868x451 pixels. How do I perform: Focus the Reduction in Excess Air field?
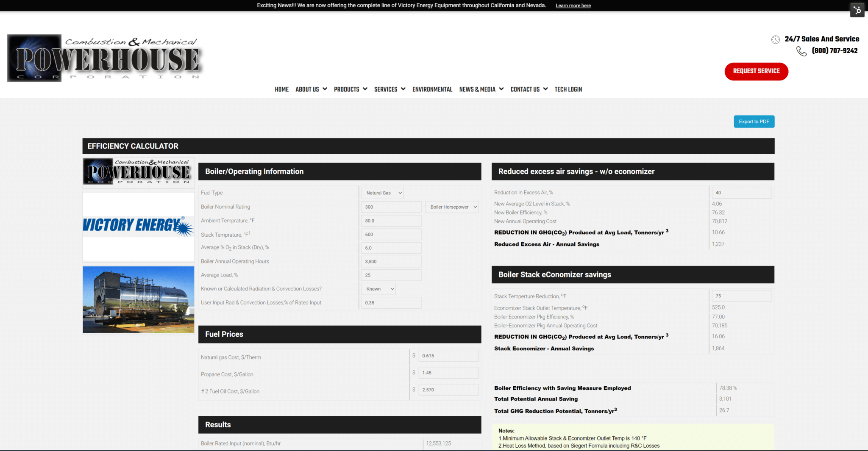pyautogui.click(x=741, y=193)
